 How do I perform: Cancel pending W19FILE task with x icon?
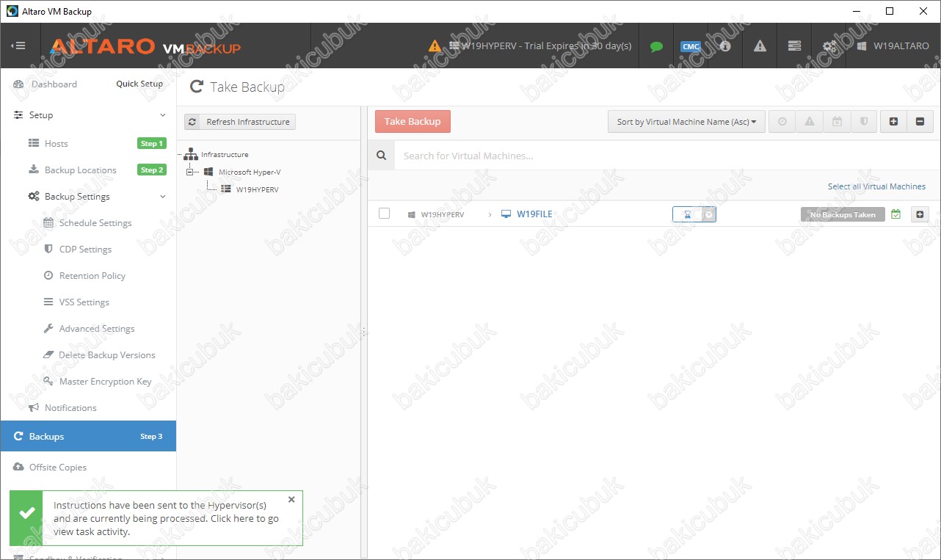pyautogui.click(x=708, y=214)
